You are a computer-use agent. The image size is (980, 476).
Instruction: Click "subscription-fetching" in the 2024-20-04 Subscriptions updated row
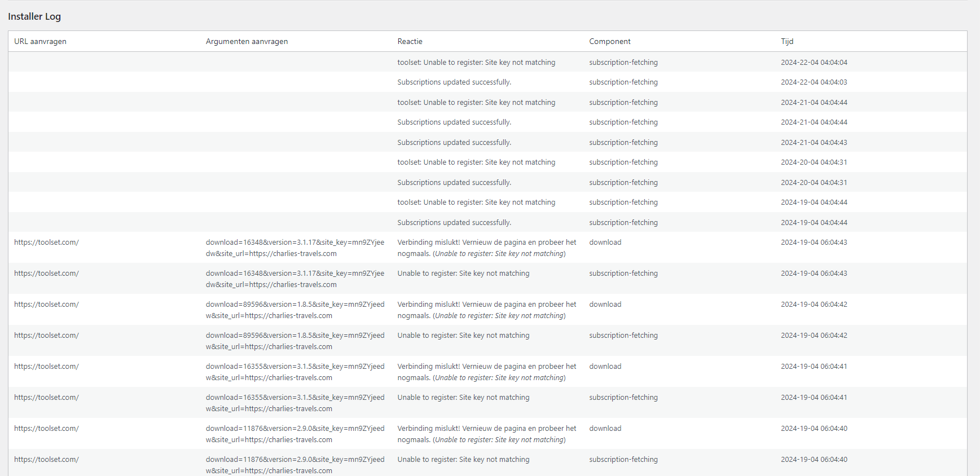pyautogui.click(x=623, y=183)
